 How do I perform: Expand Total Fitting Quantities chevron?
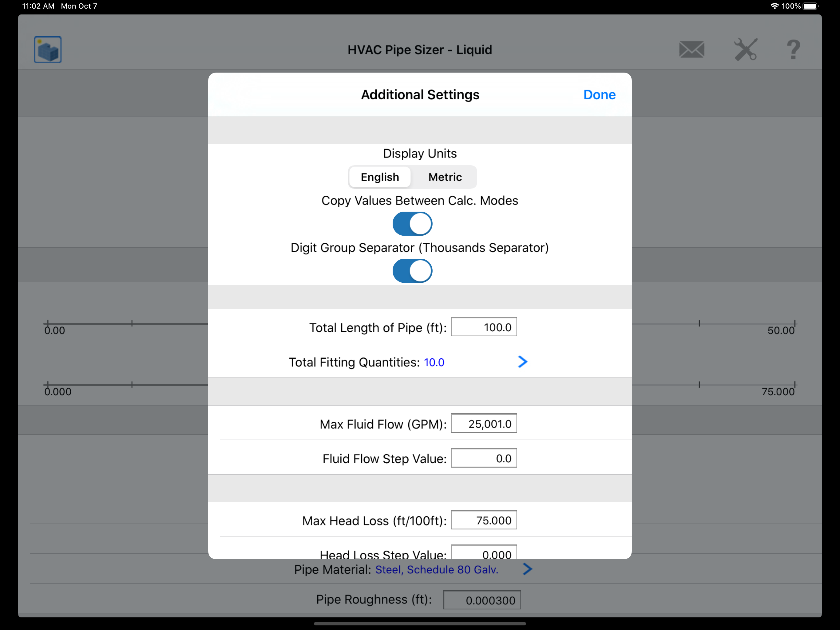click(x=522, y=362)
